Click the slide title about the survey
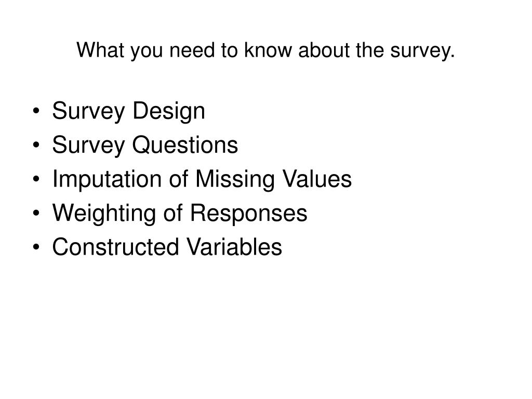 point(265,51)
